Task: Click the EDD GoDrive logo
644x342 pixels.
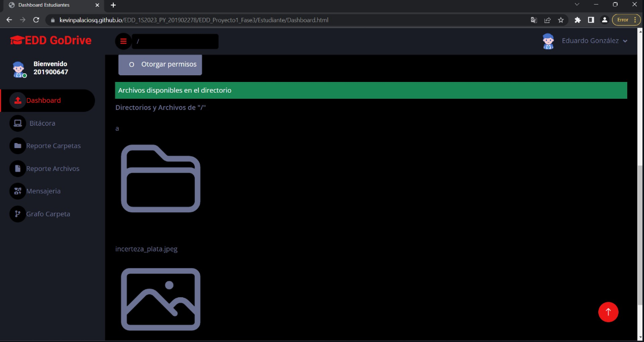Action: pyautogui.click(x=51, y=41)
